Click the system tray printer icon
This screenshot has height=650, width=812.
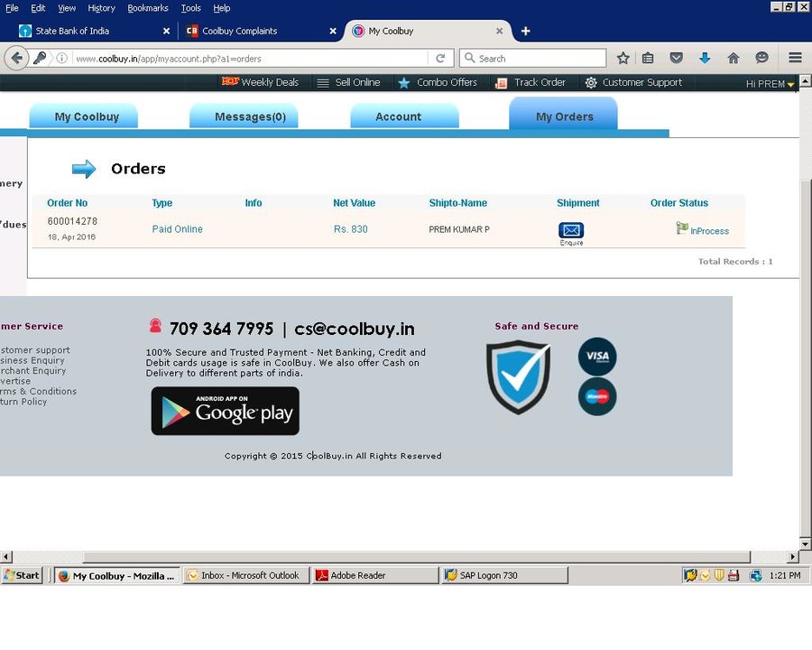tap(734, 575)
